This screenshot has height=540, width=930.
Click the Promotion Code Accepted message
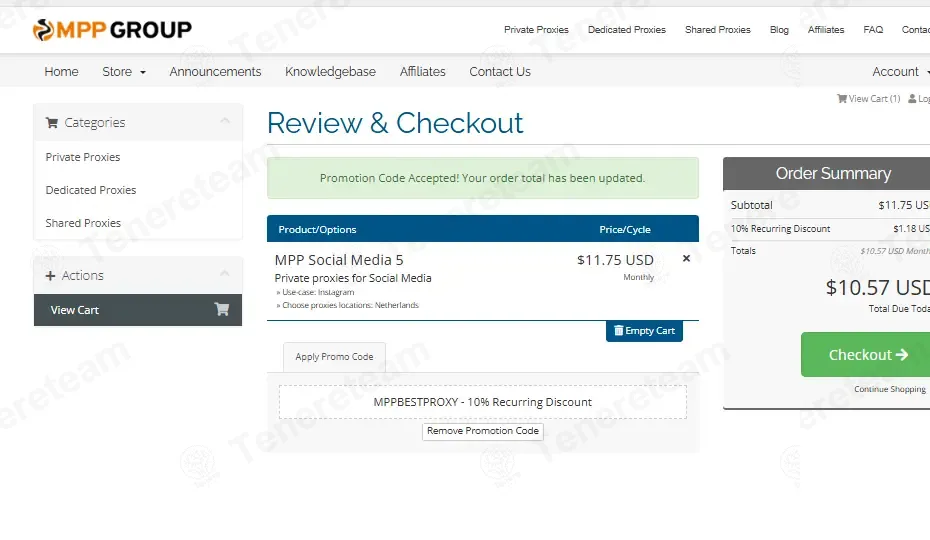click(x=483, y=178)
